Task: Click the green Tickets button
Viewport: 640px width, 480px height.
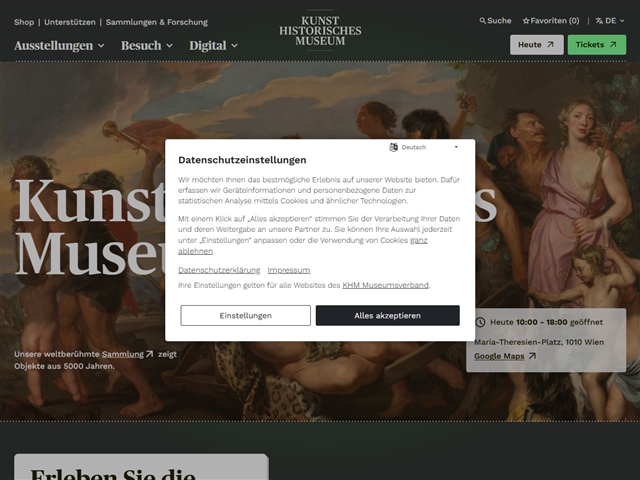Action: 597,44
